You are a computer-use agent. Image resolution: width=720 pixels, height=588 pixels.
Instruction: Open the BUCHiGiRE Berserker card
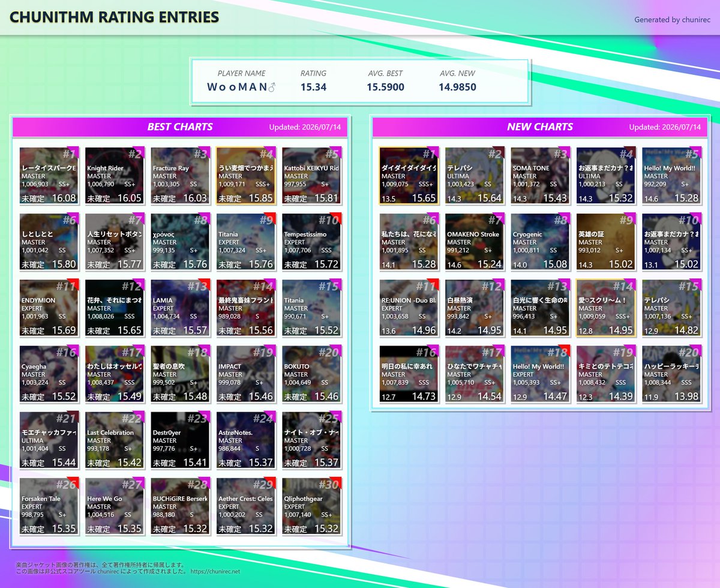[x=180, y=506]
